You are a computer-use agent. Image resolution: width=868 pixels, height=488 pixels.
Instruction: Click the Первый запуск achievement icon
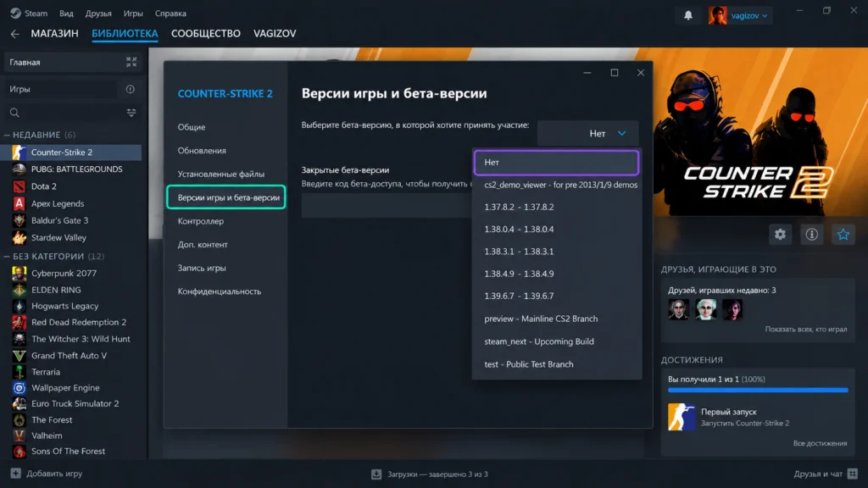click(682, 417)
